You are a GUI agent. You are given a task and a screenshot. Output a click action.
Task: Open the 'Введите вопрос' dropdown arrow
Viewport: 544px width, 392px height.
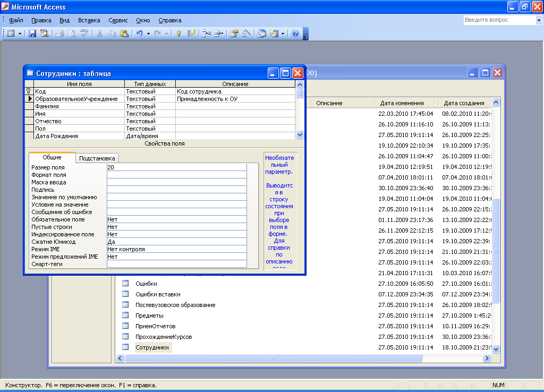coord(539,20)
